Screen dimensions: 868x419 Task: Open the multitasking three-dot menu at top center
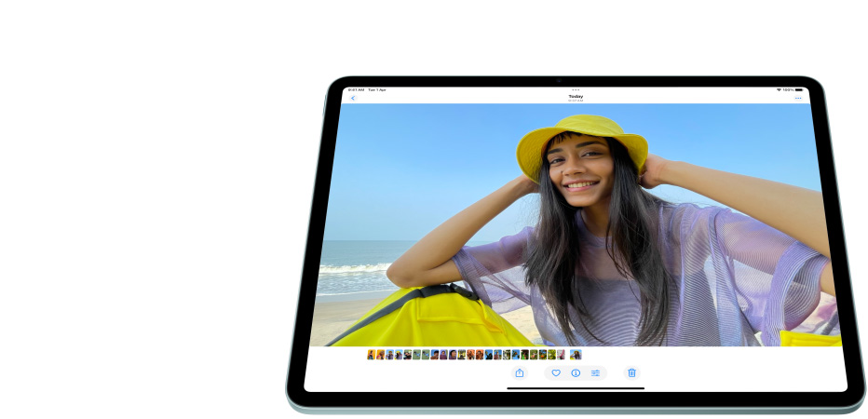[x=576, y=90]
